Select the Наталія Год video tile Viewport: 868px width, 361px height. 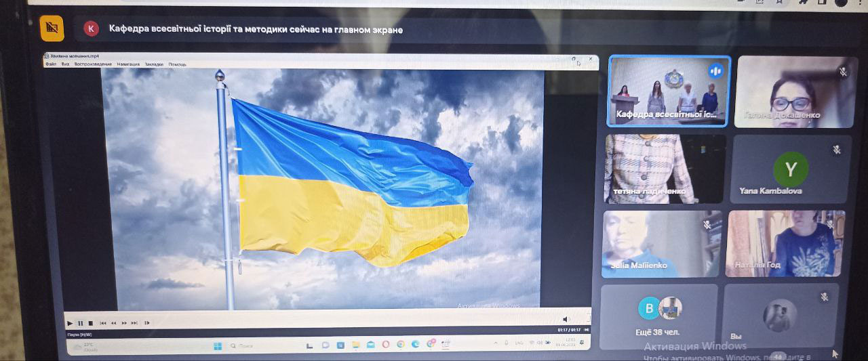point(786,244)
